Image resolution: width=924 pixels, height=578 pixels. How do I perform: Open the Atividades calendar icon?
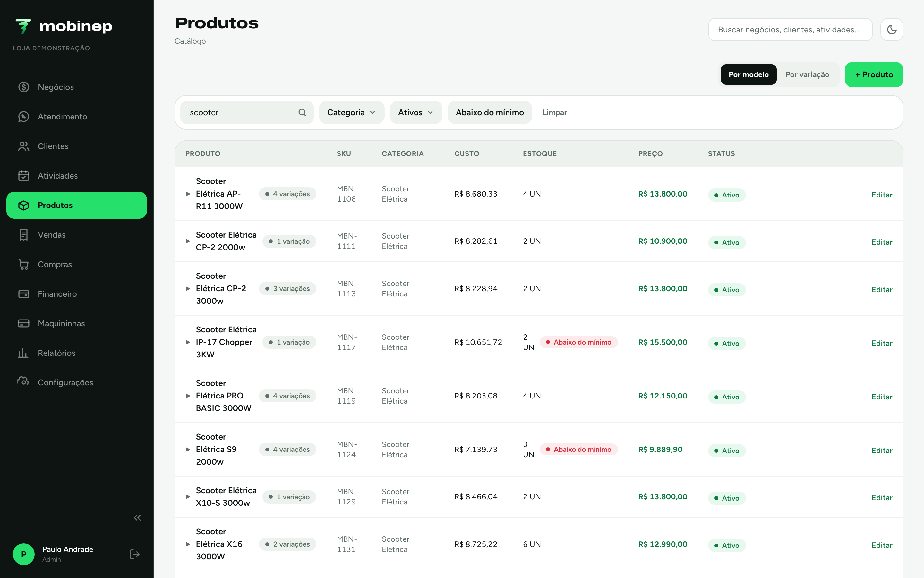(24, 176)
